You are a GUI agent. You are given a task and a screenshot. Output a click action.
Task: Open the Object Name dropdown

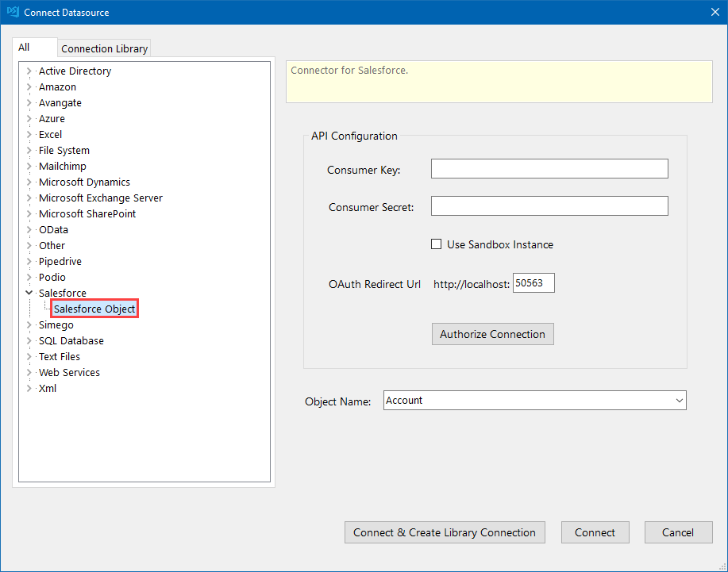(680, 401)
